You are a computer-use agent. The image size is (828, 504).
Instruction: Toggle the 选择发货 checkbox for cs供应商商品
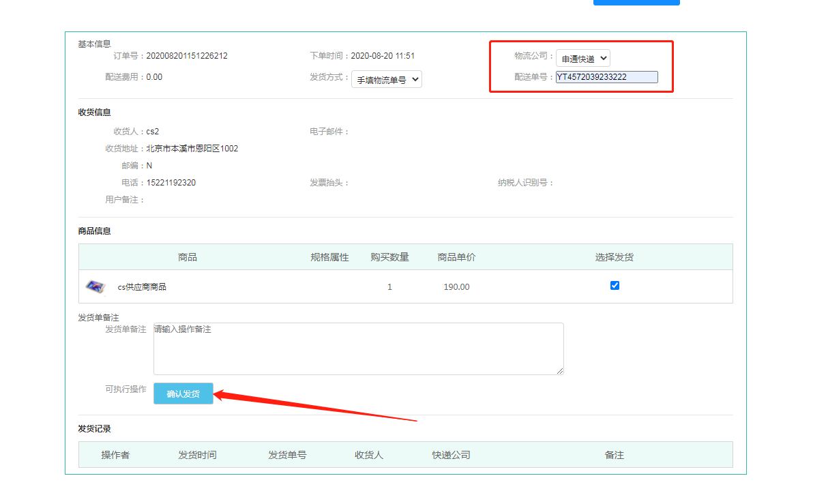pos(615,286)
